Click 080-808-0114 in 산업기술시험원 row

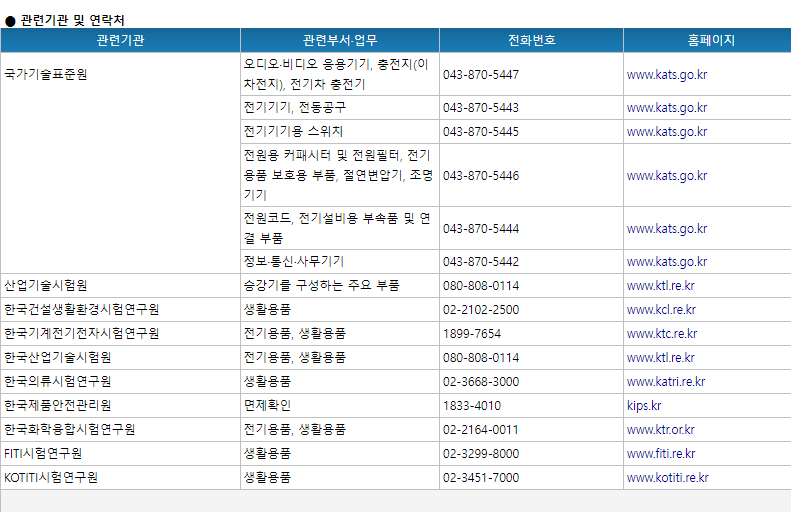coord(481,286)
